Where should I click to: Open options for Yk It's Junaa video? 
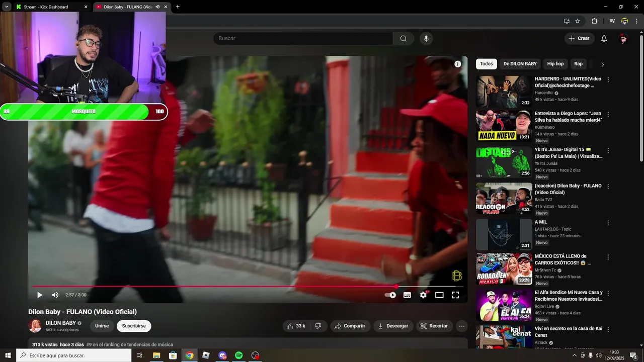click(608, 150)
